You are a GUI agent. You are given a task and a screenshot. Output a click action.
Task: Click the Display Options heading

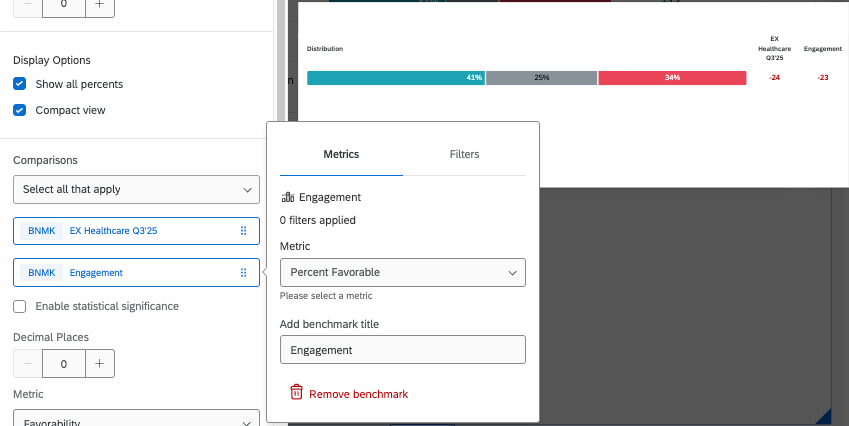coord(52,60)
